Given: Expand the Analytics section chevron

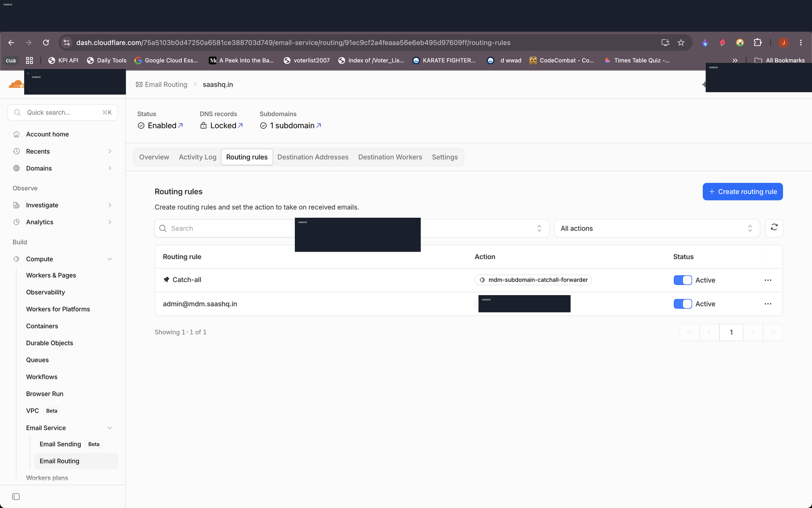Looking at the screenshot, I should [110, 222].
